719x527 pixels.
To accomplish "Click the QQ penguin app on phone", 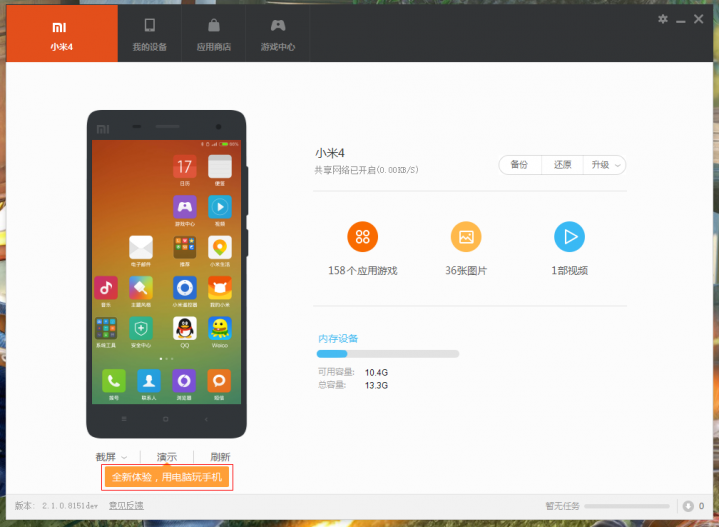I will point(184,328).
